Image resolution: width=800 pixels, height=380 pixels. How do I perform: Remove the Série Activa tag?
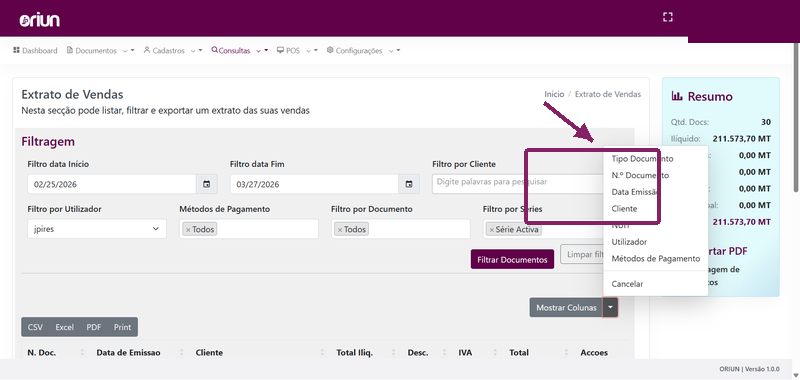[492, 230]
